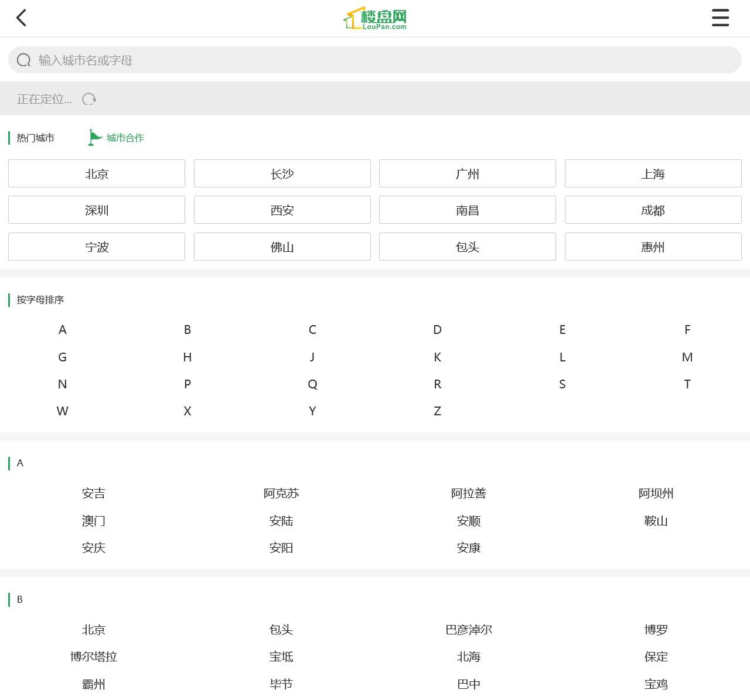Click the location refresh icon
750x700 pixels.
coord(89,100)
